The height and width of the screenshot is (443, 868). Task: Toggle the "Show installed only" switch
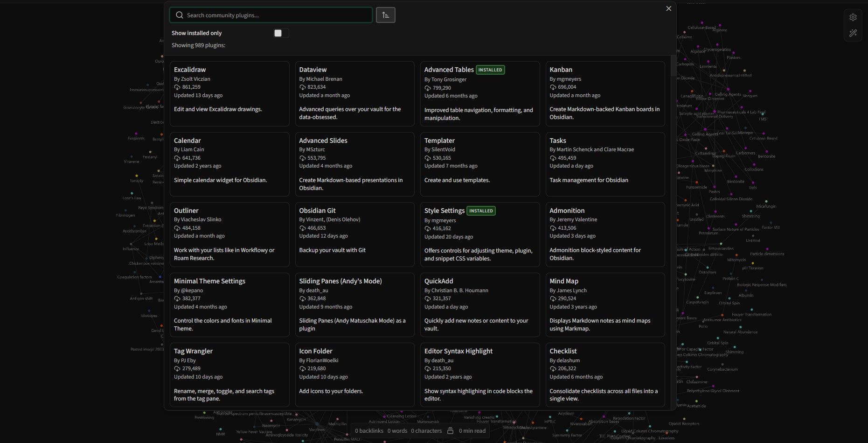(x=281, y=33)
